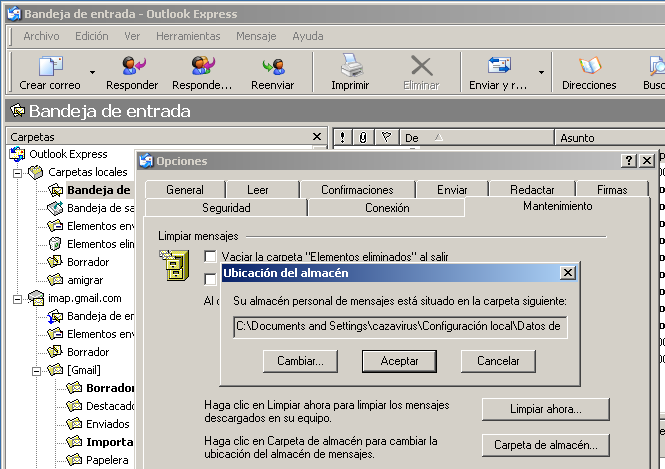The width and height of the screenshot is (665, 469).
Task: Select Outlook Express root in folder tree
Action: click(68, 154)
